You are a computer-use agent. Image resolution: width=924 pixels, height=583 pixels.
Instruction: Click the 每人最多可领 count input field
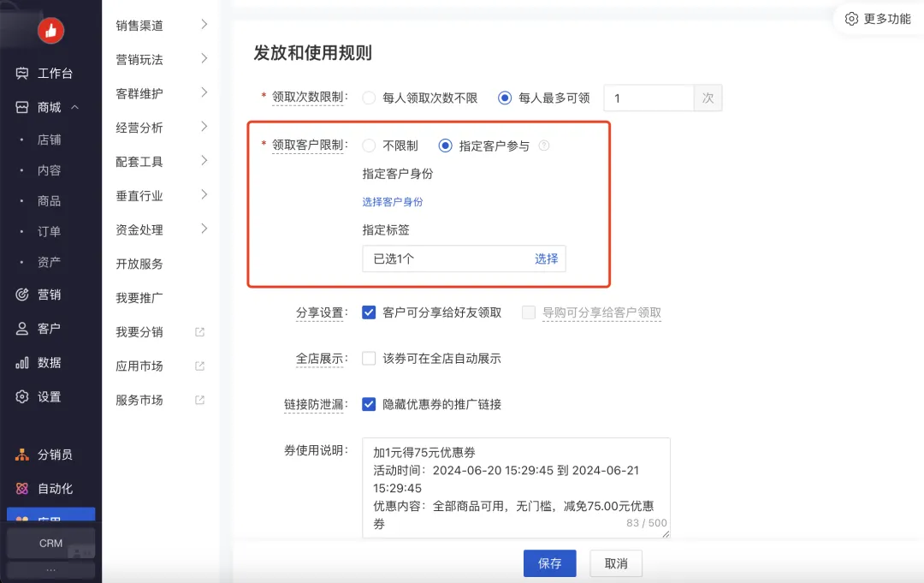pyautogui.click(x=648, y=98)
